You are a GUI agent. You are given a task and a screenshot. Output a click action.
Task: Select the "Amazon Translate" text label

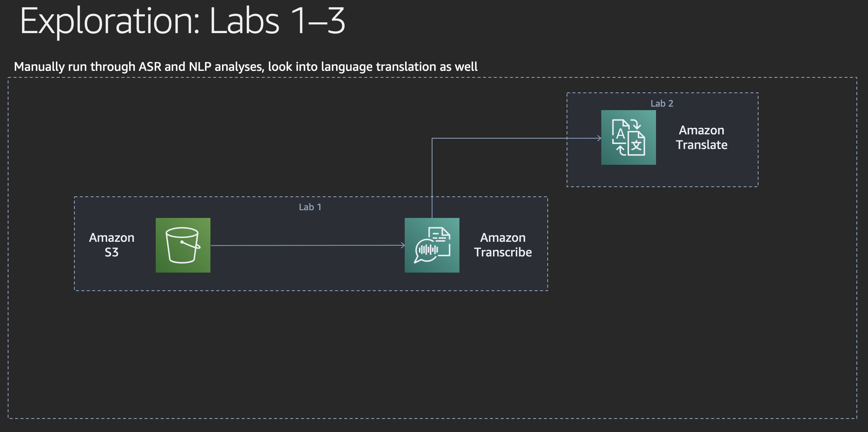pos(701,137)
